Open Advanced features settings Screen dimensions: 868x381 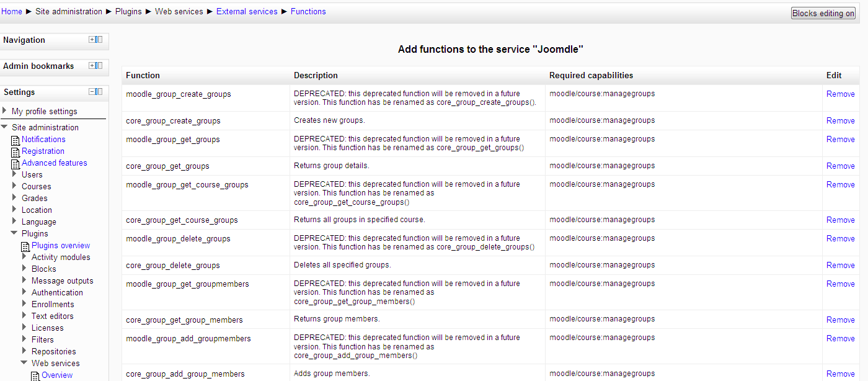click(x=55, y=163)
